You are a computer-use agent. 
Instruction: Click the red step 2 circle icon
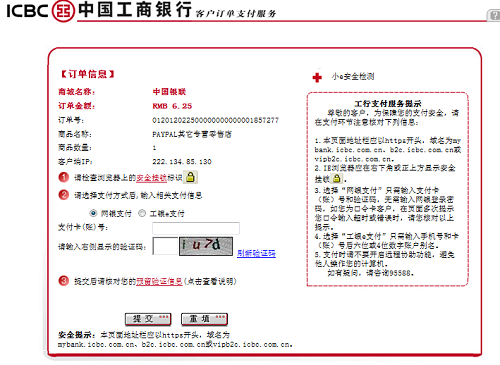(63, 195)
